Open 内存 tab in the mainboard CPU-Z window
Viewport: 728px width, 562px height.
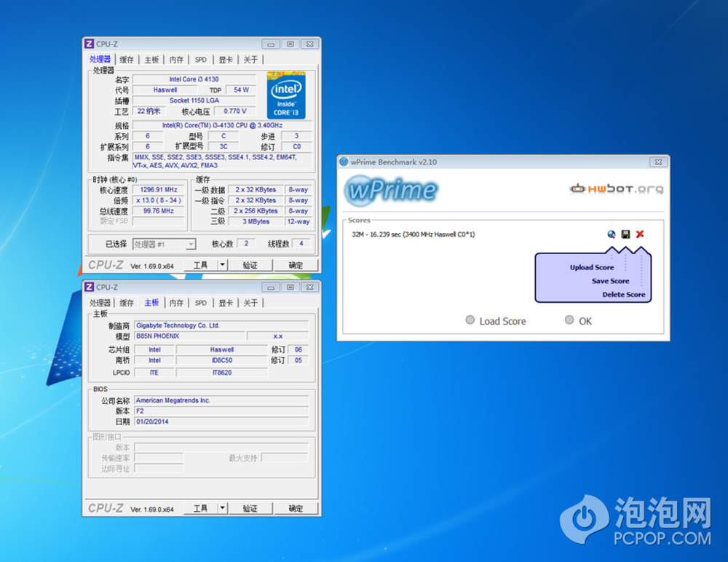coord(176,303)
